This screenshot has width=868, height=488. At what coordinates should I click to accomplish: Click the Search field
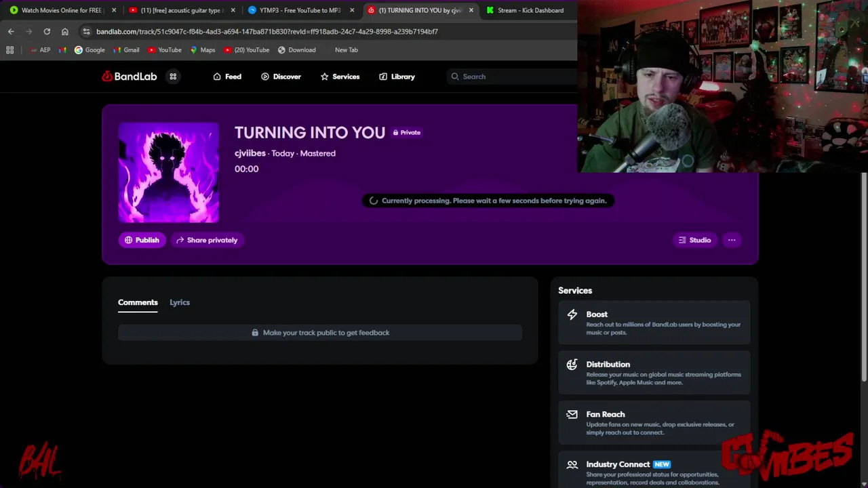512,77
